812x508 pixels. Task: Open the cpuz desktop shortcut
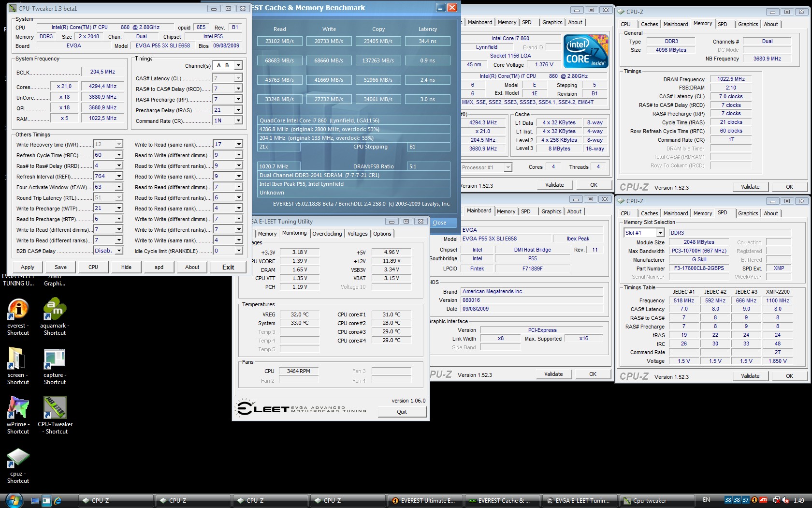[18, 457]
